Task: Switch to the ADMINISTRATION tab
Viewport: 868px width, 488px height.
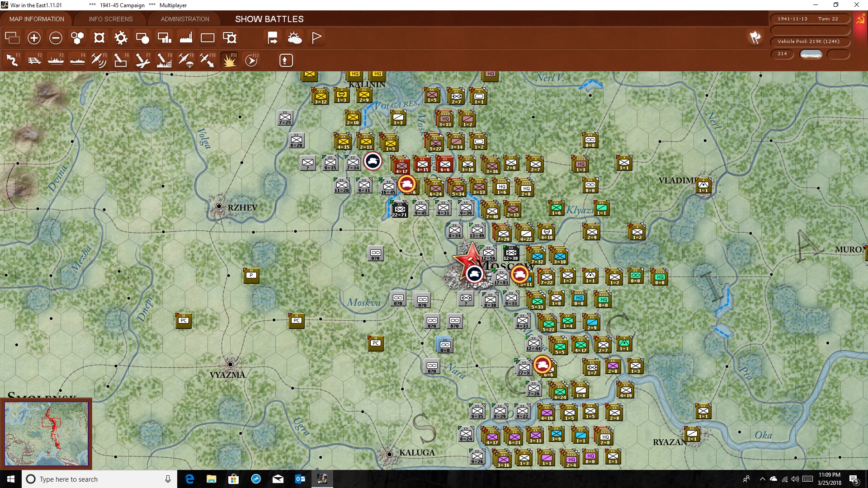Action: point(185,19)
